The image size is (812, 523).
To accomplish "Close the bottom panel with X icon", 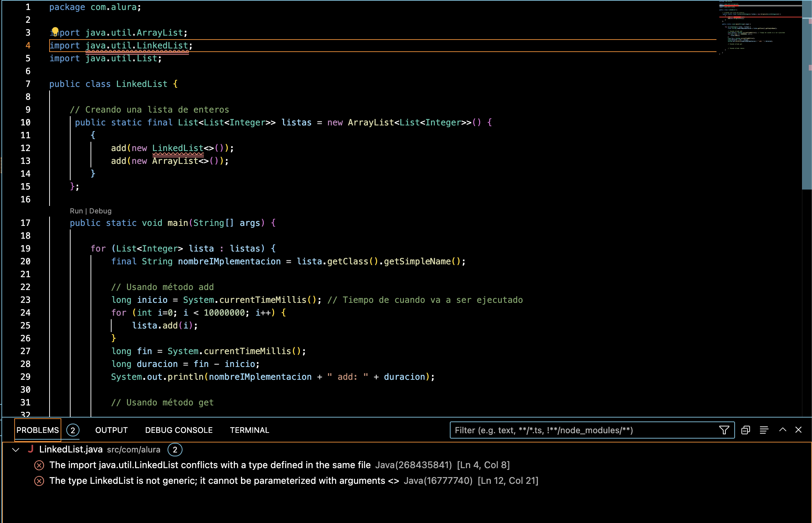I will pyautogui.click(x=798, y=430).
